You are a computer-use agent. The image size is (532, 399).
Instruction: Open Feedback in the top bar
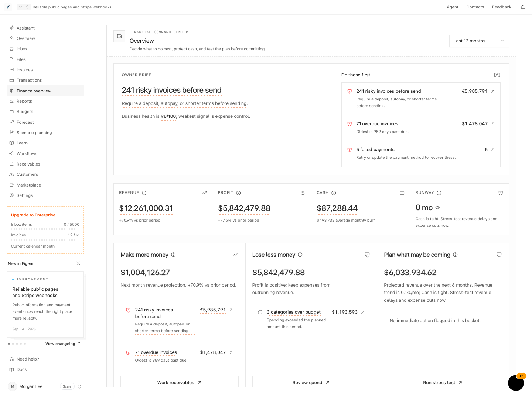502,7
